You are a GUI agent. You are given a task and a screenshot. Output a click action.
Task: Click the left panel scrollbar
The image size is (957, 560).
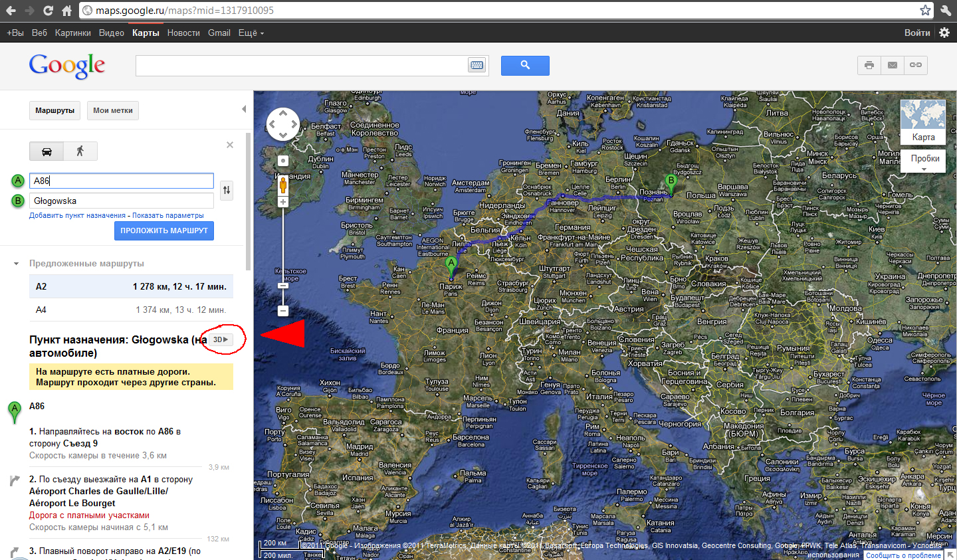coord(249,203)
